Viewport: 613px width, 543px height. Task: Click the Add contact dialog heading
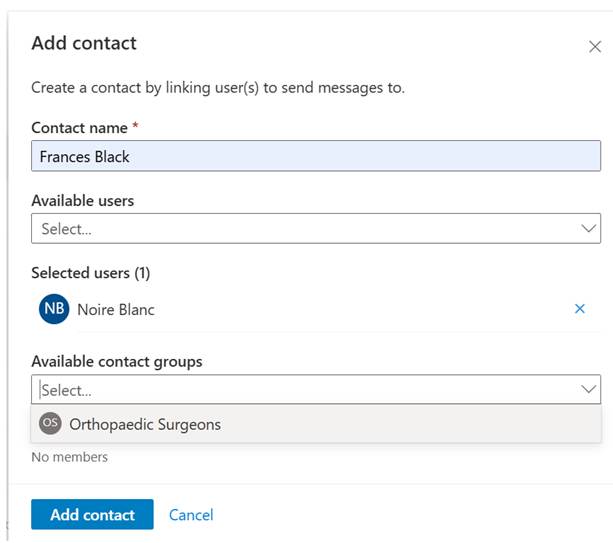84,43
